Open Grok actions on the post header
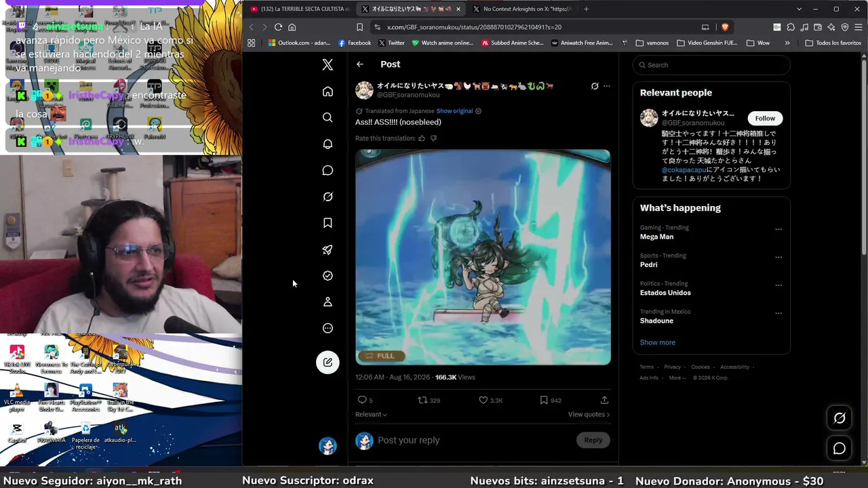Viewport: 868px width, 488px height. [595, 86]
